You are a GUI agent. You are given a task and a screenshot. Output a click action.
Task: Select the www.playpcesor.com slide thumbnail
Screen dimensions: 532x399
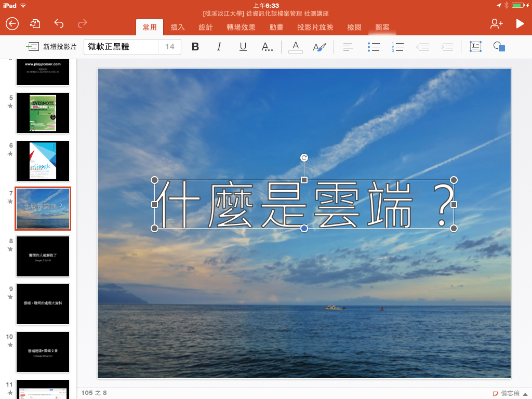pyautogui.click(x=43, y=72)
